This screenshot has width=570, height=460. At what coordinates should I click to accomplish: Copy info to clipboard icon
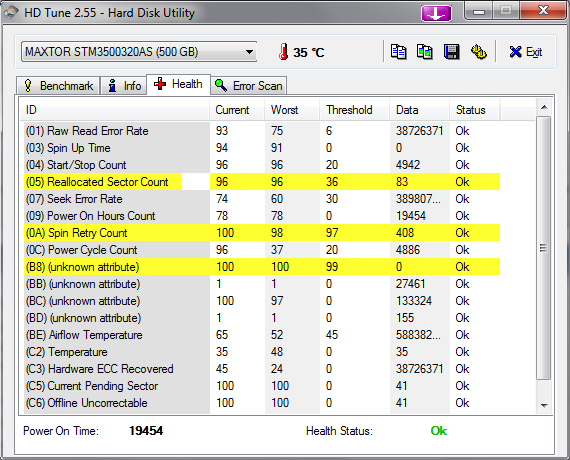coord(398,52)
